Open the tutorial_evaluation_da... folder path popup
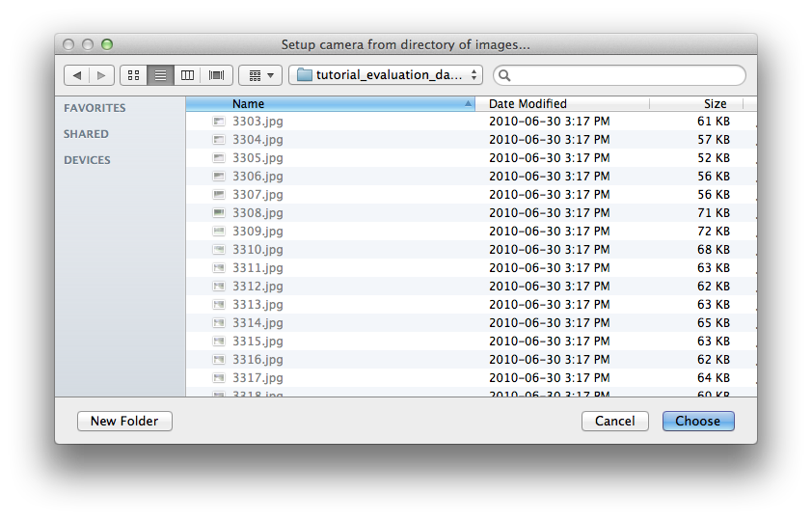Viewport: 812px width, 520px height. (x=386, y=75)
